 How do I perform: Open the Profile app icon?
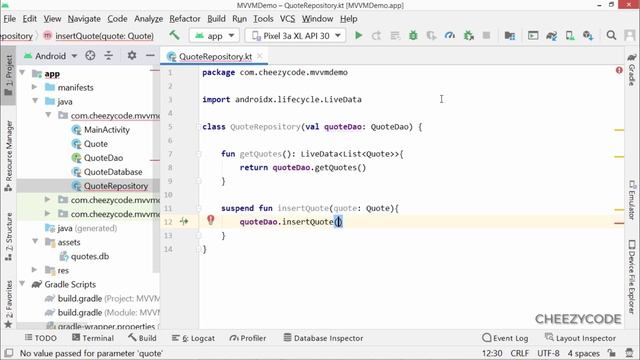click(450, 36)
